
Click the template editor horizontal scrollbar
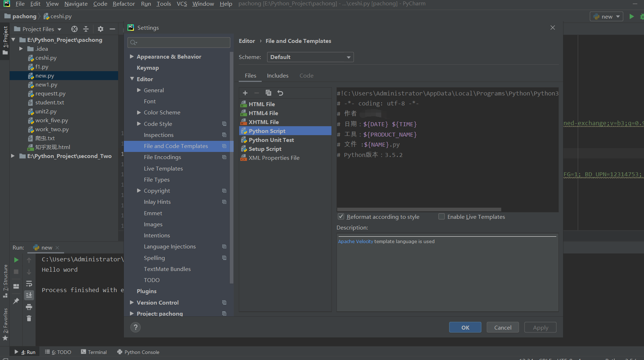(419, 209)
